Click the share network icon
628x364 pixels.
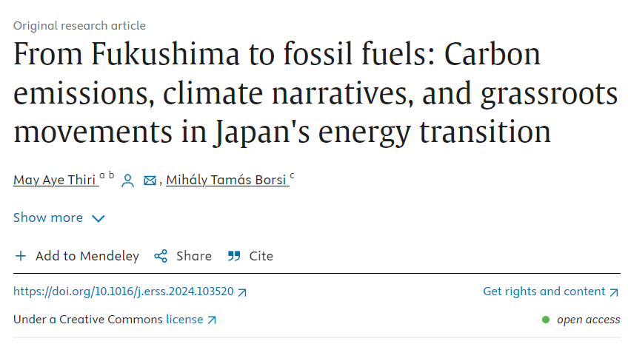point(161,256)
